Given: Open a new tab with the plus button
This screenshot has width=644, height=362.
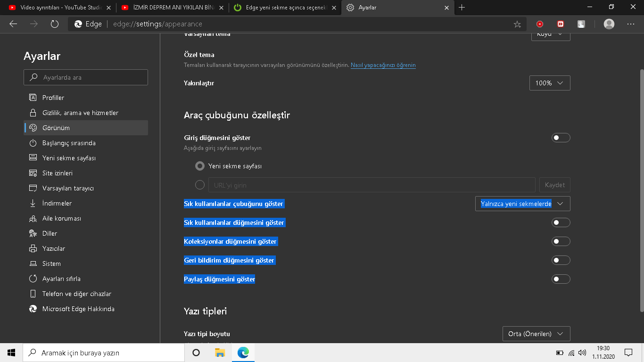Looking at the screenshot, I should pyautogui.click(x=462, y=8).
